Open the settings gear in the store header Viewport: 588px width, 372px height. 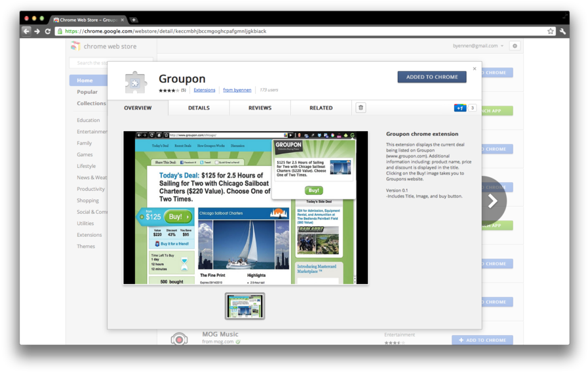pyautogui.click(x=515, y=46)
